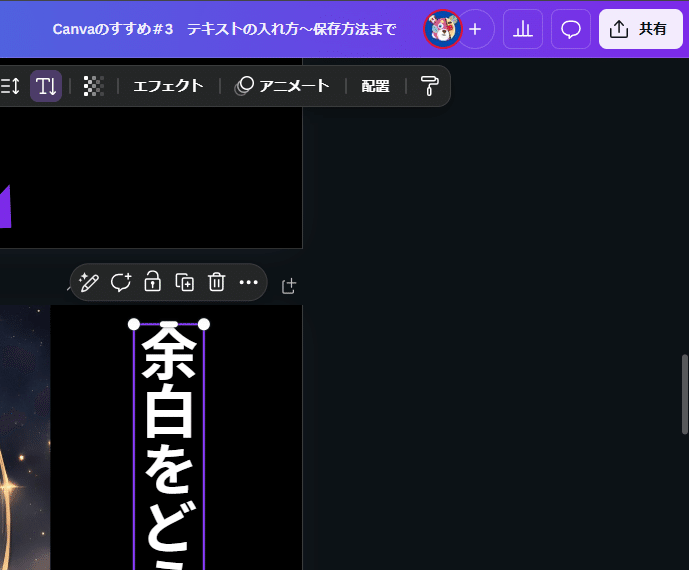The image size is (689, 570).
Task: Open the comments speech bubble
Action: coord(571,29)
